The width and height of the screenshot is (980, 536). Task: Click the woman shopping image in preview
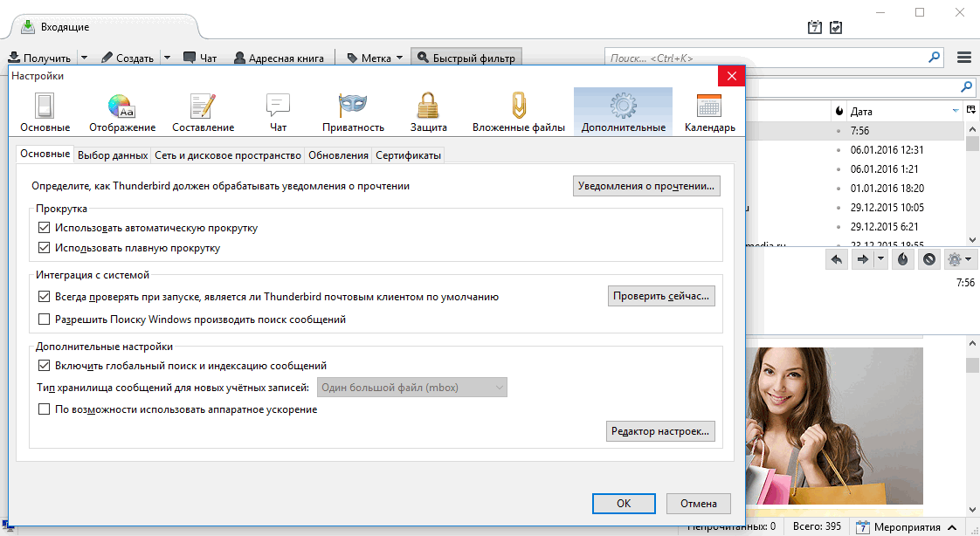(x=834, y=425)
